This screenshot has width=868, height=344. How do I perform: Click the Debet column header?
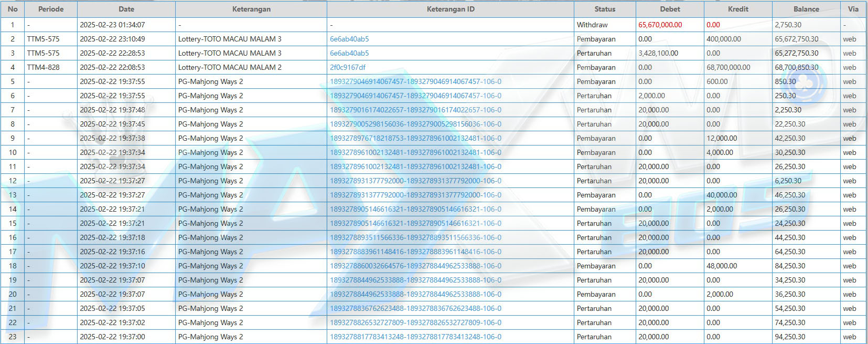[670, 9]
